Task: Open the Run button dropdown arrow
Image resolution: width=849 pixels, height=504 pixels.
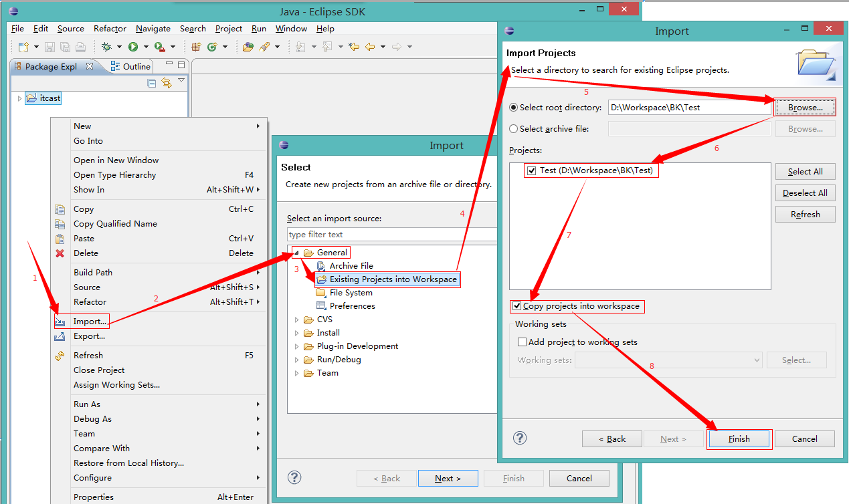Action: pyautogui.click(x=145, y=47)
